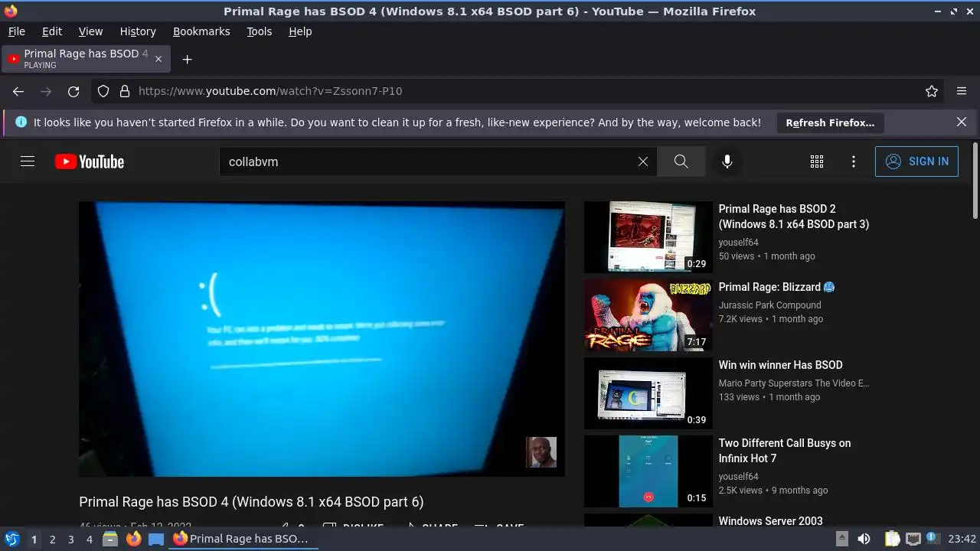Viewport: 980px width, 551px height.
Task: Close the Primal Rage has BSOD tab
Action: click(158, 59)
